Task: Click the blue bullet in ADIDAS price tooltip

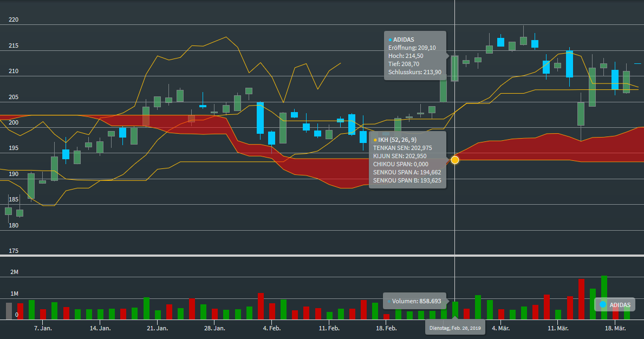Action: (x=390, y=40)
